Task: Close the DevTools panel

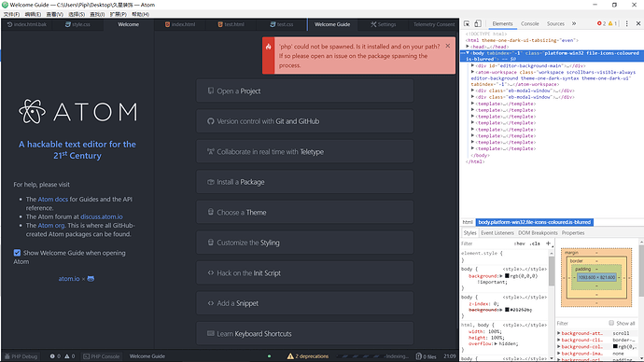Action: tap(638, 24)
